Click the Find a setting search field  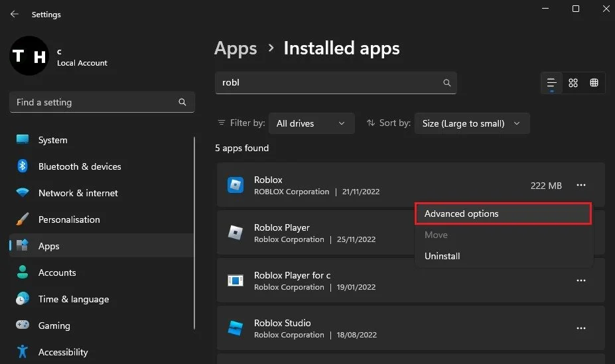point(102,102)
